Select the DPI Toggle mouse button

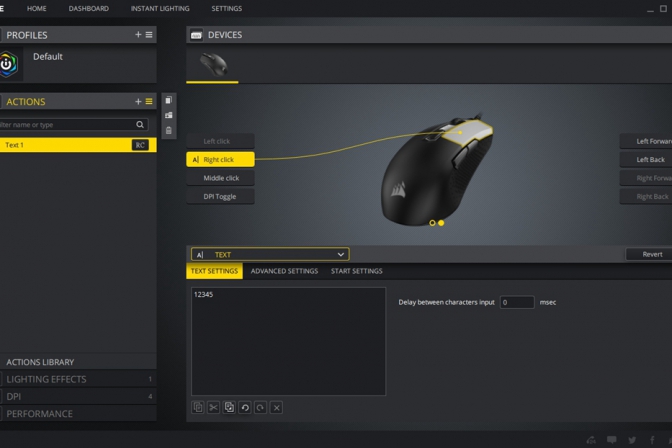point(220,196)
